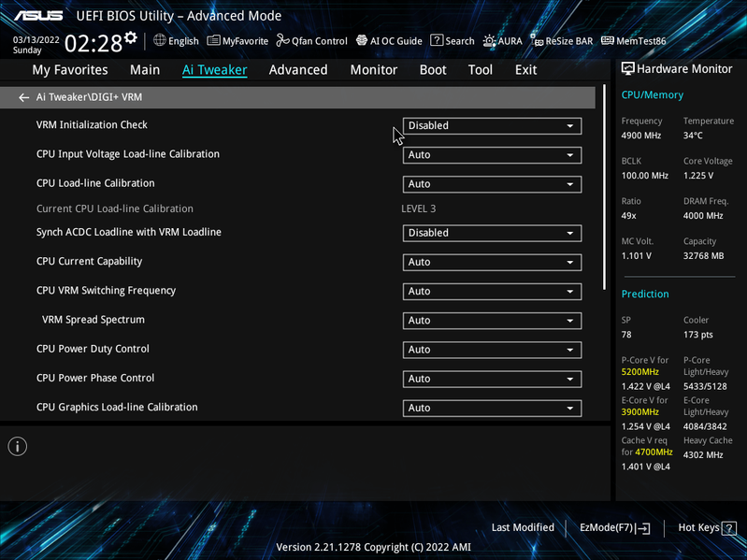Open AURA lighting icon
The height and width of the screenshot is (560, 747).
pos(489,41)
